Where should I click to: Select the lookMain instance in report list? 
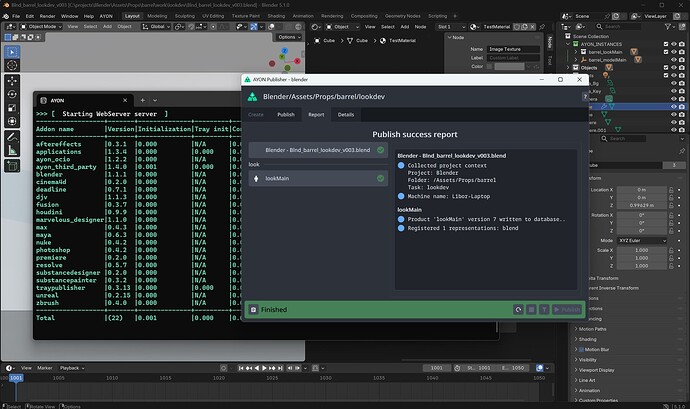click(318, 179)
